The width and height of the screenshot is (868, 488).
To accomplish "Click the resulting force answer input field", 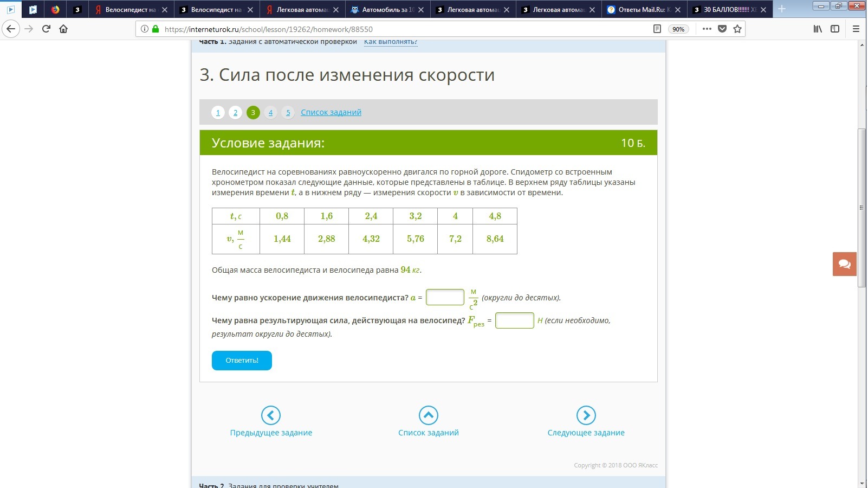I will coord(514,320).
